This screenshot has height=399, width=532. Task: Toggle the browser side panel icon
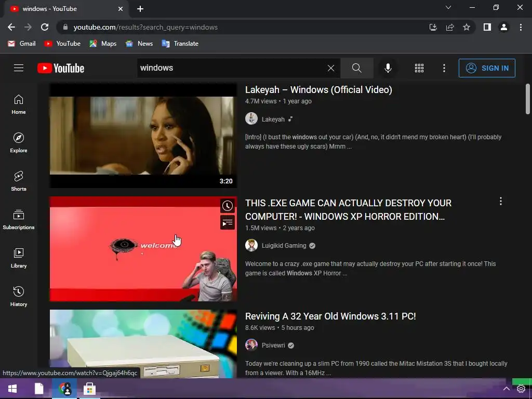(x=487, y=27)
